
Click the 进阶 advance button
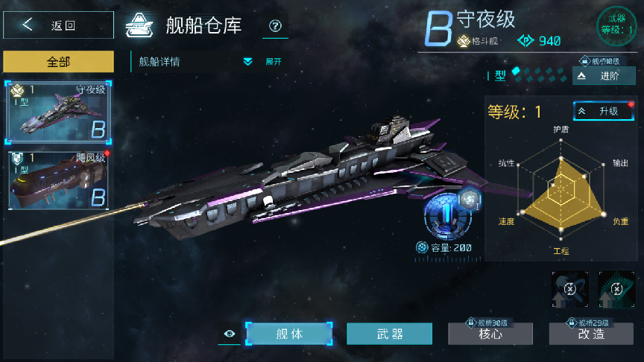[x=604, y=76]
